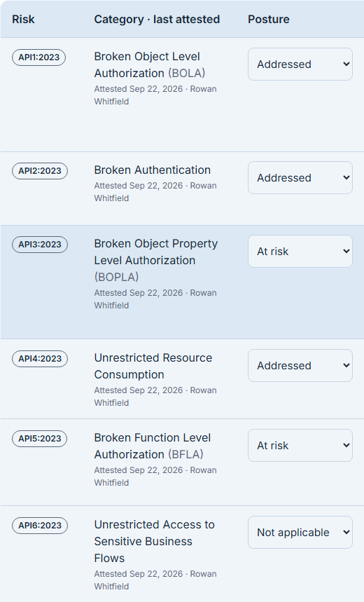Select the Broken Authentication title
This screenshot has height=602, width=364.
click(153, 170)
